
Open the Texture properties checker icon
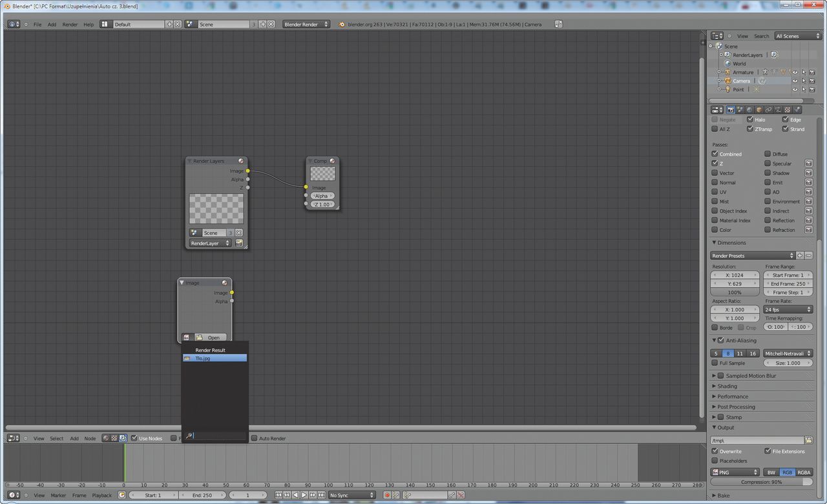788,110
